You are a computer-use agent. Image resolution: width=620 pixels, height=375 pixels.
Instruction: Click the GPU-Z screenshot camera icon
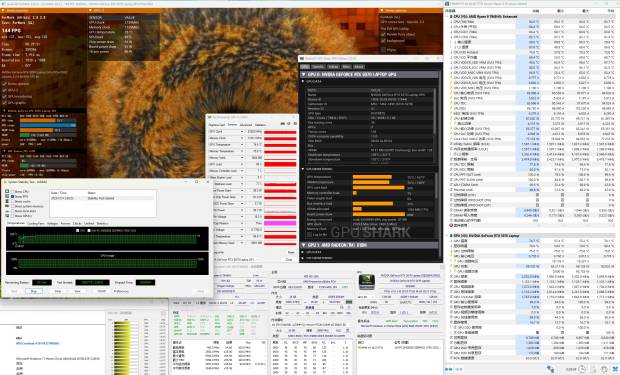tap(283, 124)
